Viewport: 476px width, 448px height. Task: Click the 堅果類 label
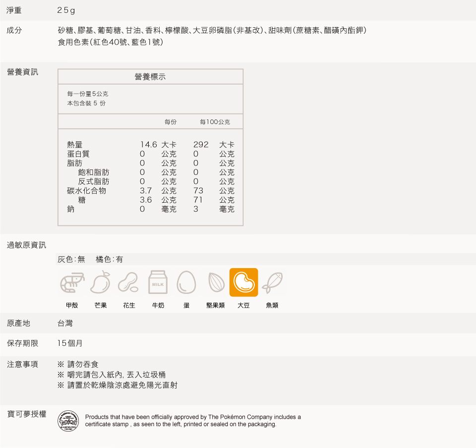(x=215, y=305)
